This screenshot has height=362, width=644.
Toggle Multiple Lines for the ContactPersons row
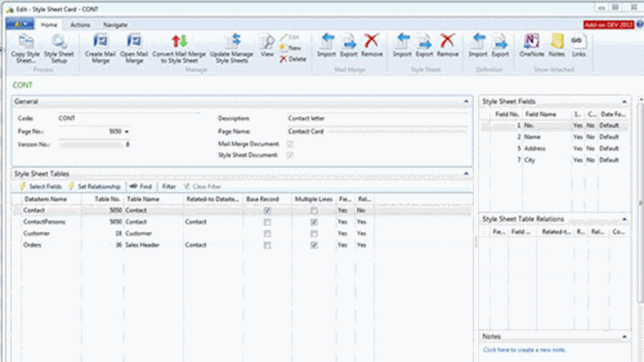tap(314, 222)
